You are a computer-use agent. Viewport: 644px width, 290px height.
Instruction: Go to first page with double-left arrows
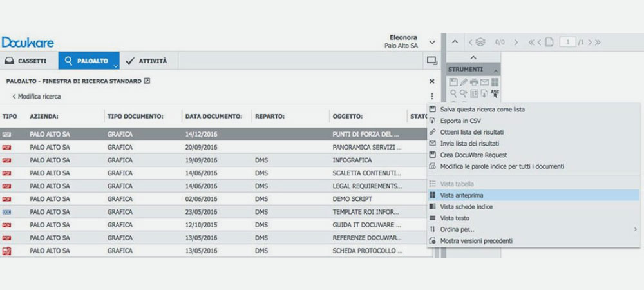tap(531, 43)
